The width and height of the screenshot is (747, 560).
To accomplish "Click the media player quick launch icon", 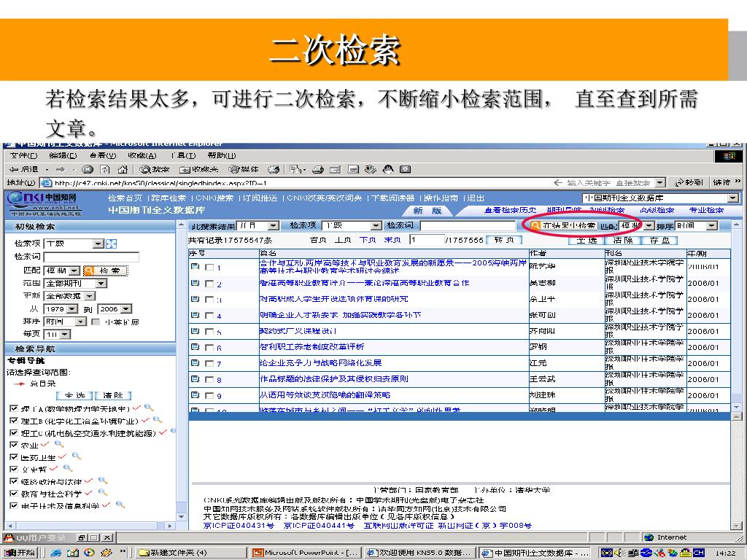I will tap(89, 553).
